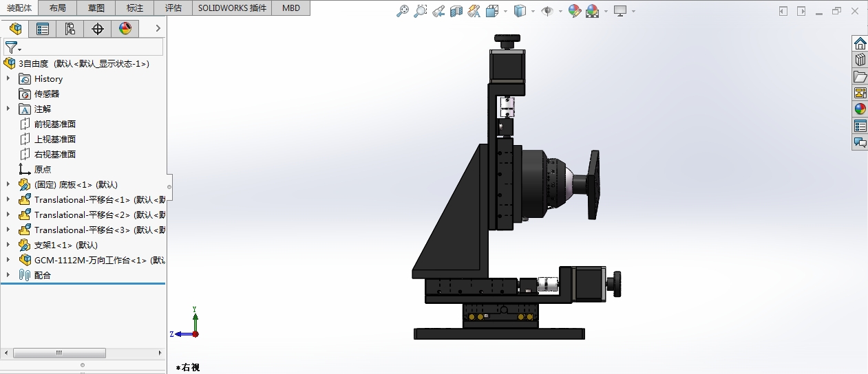This screenshot has height=374, width=868.
Task: Click horizontal scrollbar thumb in tree panel
Action: pyautogui.click(x=60, y=353)
